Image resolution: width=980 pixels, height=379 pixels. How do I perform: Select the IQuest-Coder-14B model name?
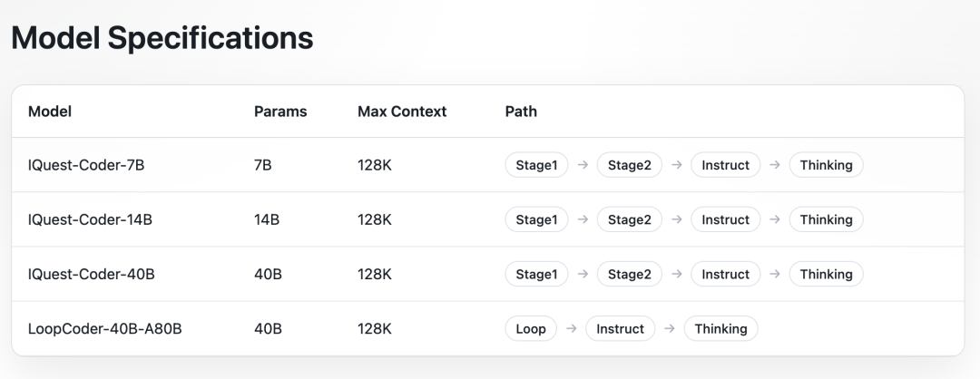click(90, 219)
